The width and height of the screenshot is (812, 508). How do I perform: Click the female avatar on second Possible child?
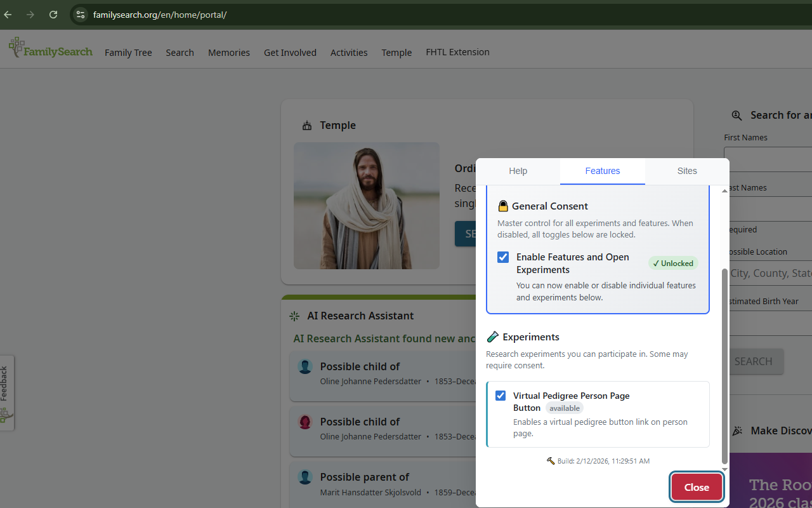point(305,422)
